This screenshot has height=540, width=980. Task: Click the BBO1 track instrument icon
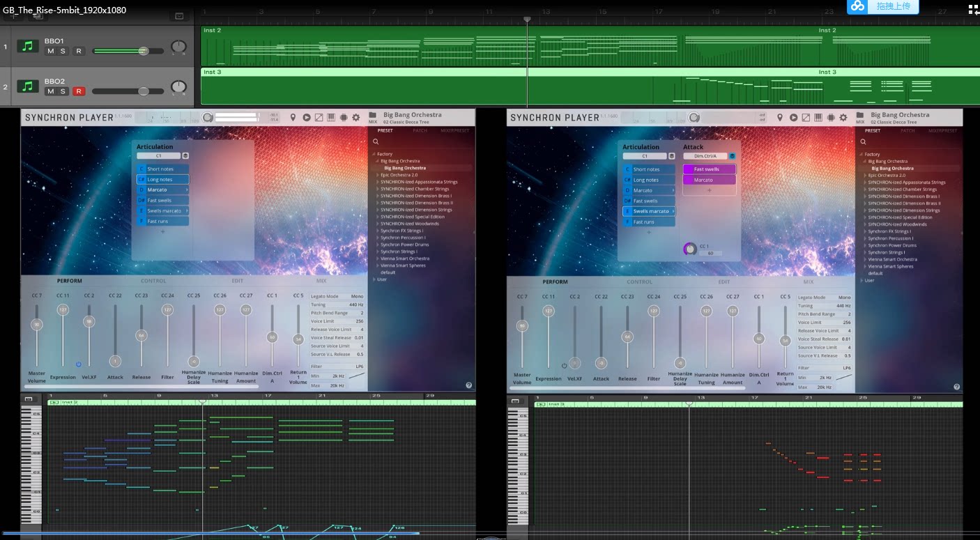pos(28,46)
